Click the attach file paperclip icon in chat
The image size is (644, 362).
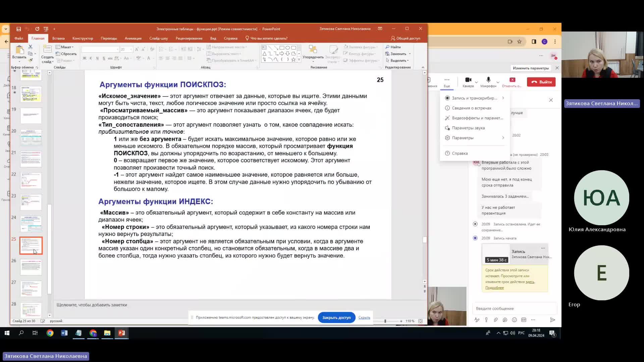pyautogui.click(x=495, y=320)
